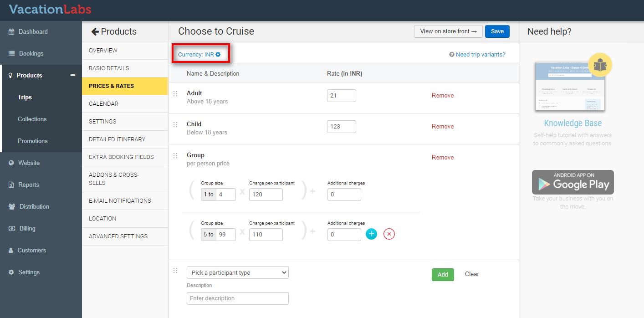Click the drag handle beside Adult row

tap(175, 94)
